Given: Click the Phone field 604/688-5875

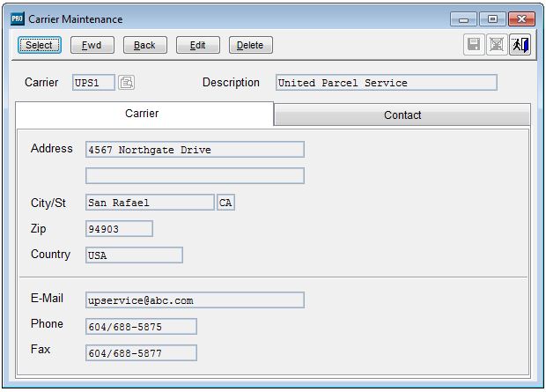Looking at the screenshot, I should point(141,327).
